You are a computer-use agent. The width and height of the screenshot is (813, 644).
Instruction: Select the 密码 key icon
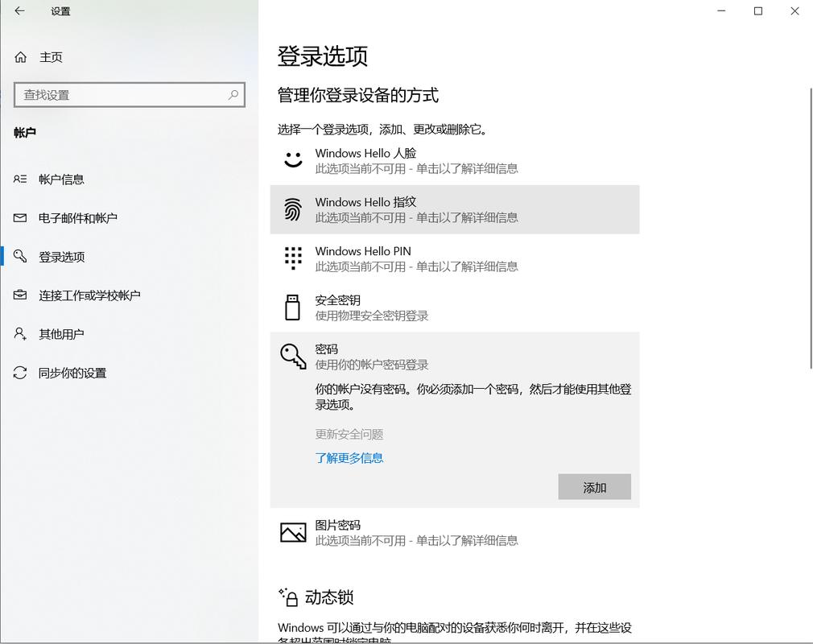pos(293,356)
